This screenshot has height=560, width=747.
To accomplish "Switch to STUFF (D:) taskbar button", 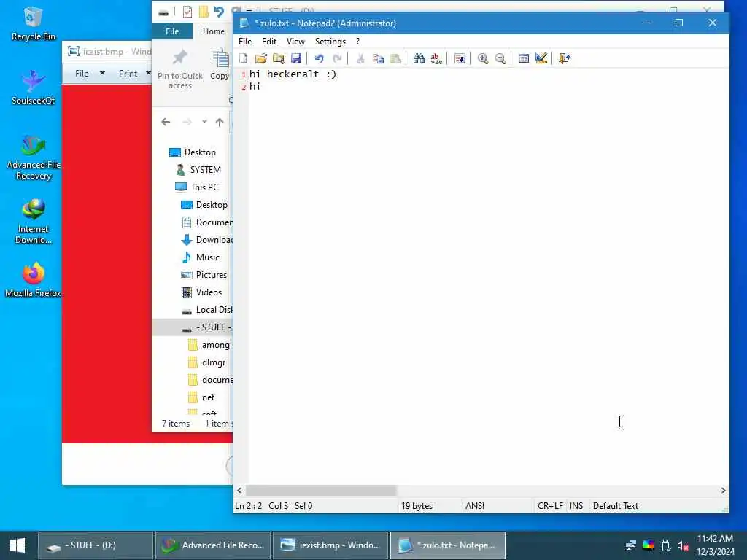I will [x=96, y=545].
